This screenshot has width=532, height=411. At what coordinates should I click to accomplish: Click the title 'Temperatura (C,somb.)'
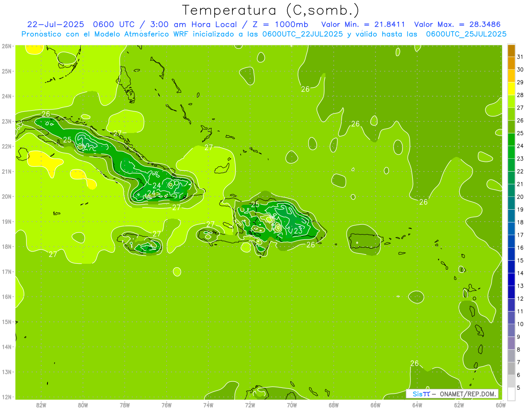(x=270, y=10)
